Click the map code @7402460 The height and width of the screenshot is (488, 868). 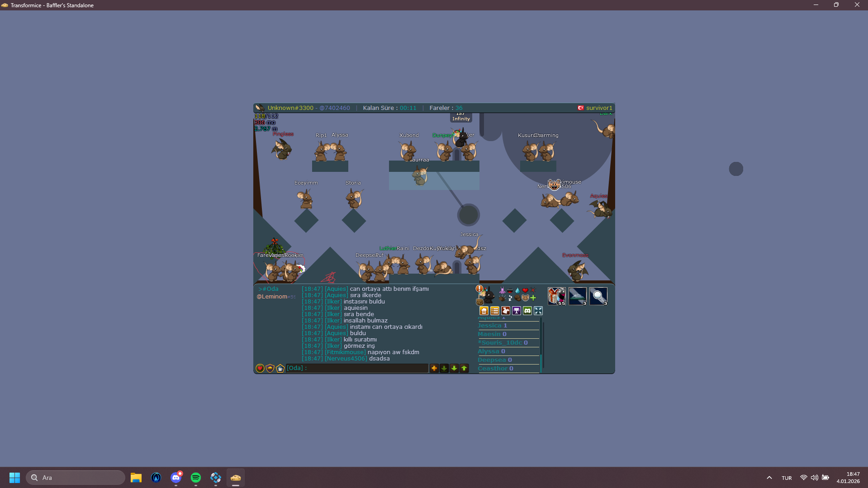pos(335,108)
